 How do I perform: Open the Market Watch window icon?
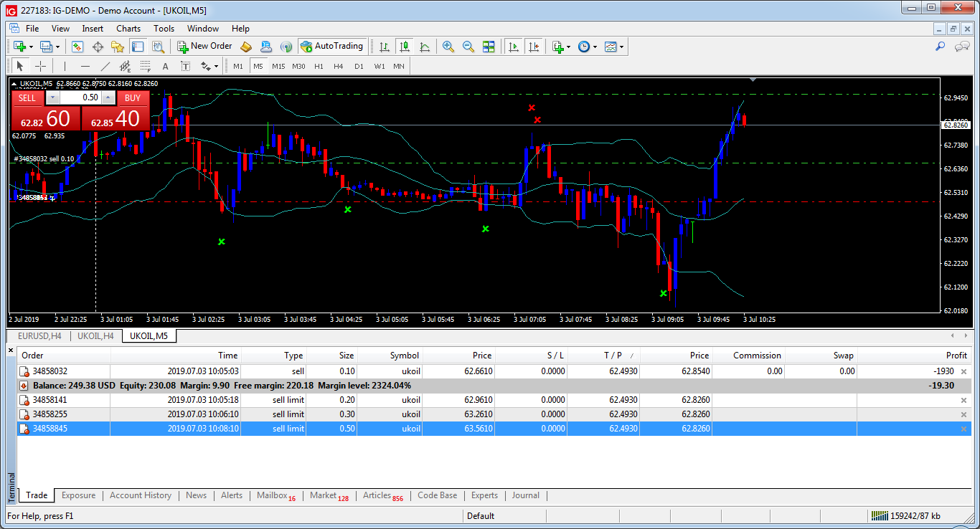coord(77,47)
